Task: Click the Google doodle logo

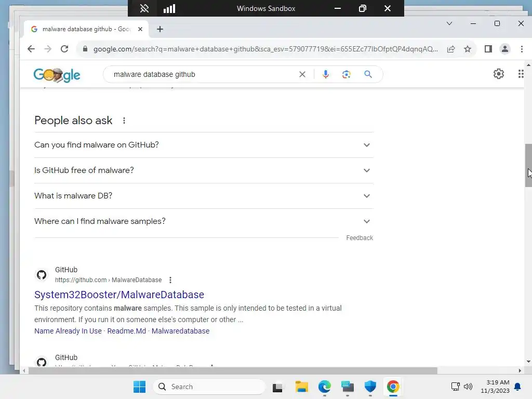Action: [57, 75]
